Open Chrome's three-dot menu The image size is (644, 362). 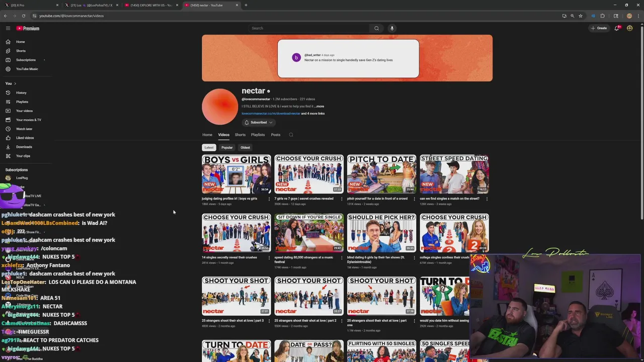(639, 16)
